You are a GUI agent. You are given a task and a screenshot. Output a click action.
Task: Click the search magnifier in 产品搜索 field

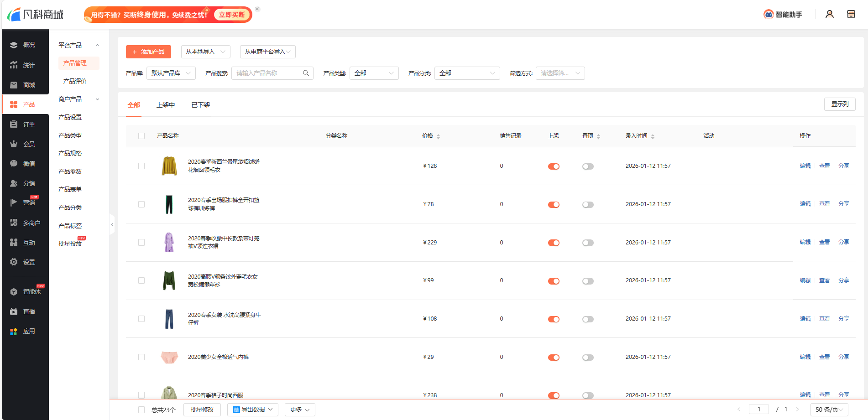pyautogui.click(x=306, y=73)
